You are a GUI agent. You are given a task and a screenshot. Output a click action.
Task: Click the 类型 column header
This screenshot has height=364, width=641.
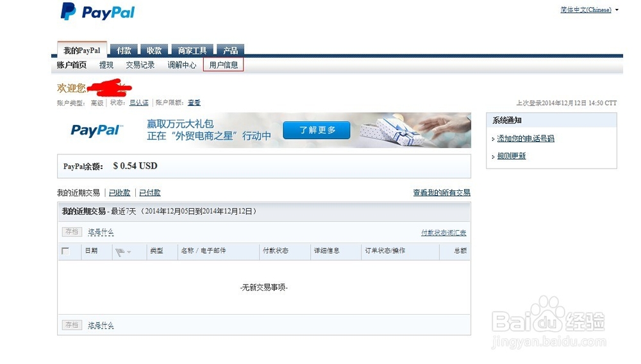point(156,251)
